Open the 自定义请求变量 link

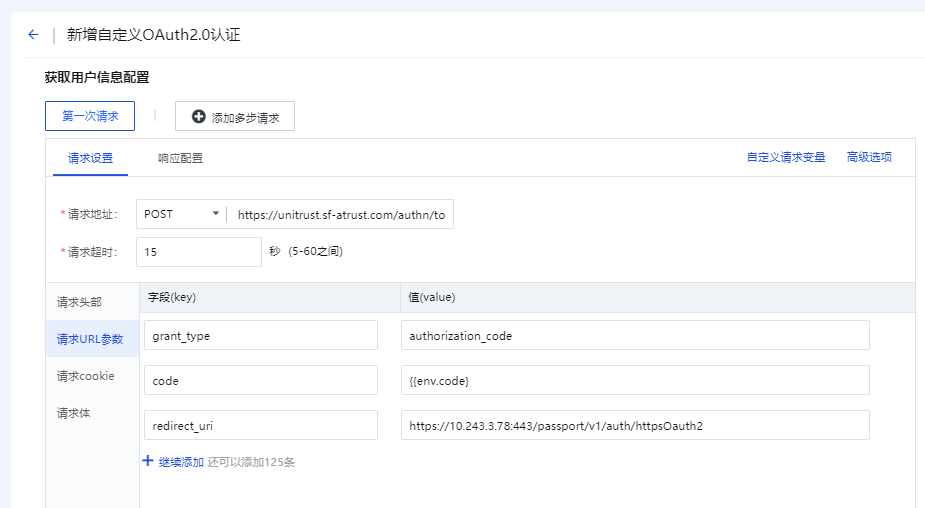(x=786, y=157)
